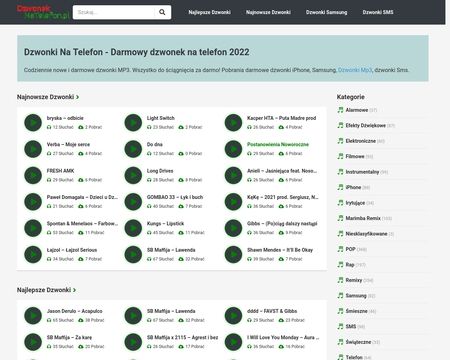Open the Samsung category in sidebar
This screenshot has width=450, height=360.
click(x=356, y=296)
